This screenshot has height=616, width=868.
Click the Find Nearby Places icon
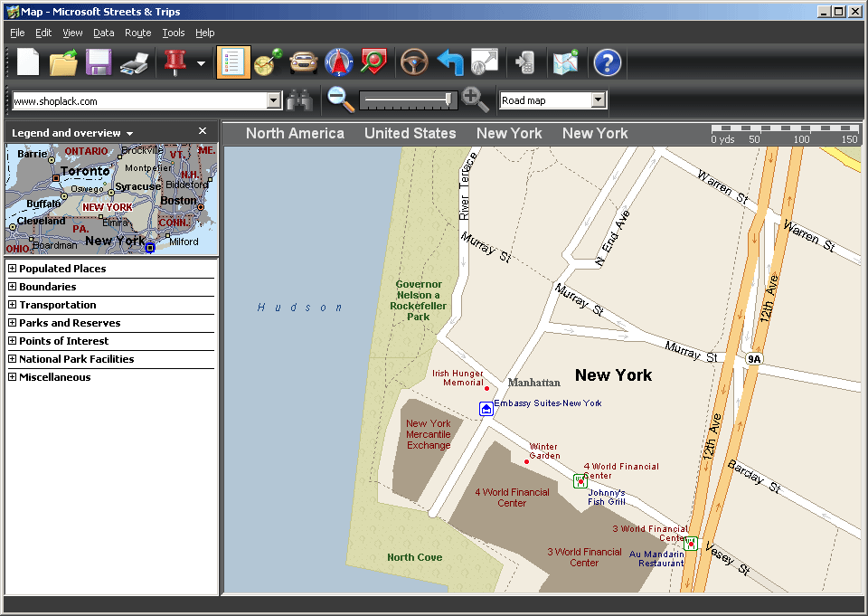click(373, 61)
